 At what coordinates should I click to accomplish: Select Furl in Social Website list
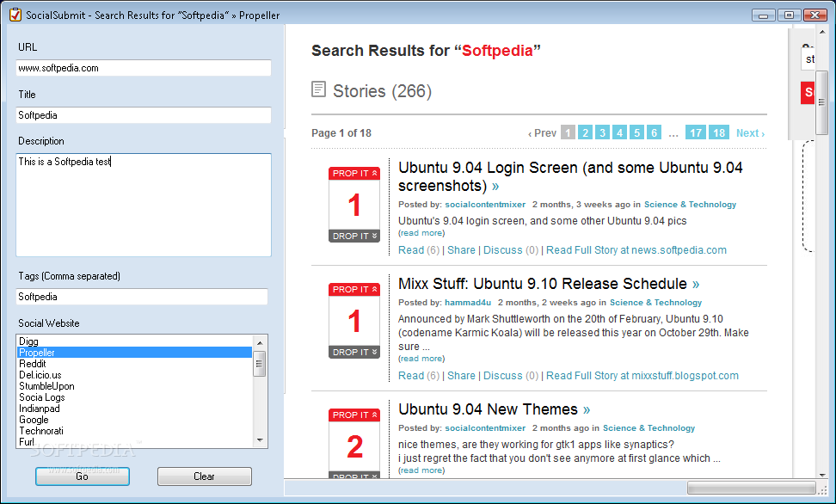(134, 441)
